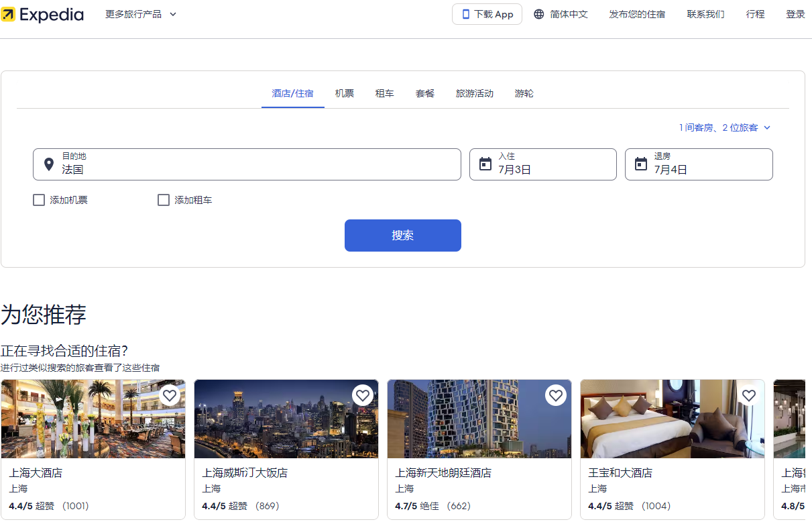Viewport: 812px width, 524px height.
Task: Favorite 王宝和大酒店 with heart icon
Action: [749, 396]
